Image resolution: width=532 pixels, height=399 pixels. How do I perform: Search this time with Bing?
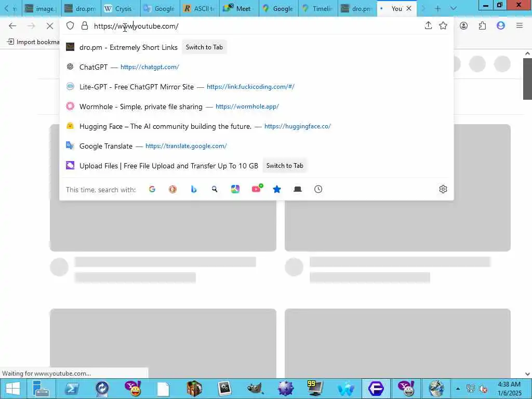point(194,189)
